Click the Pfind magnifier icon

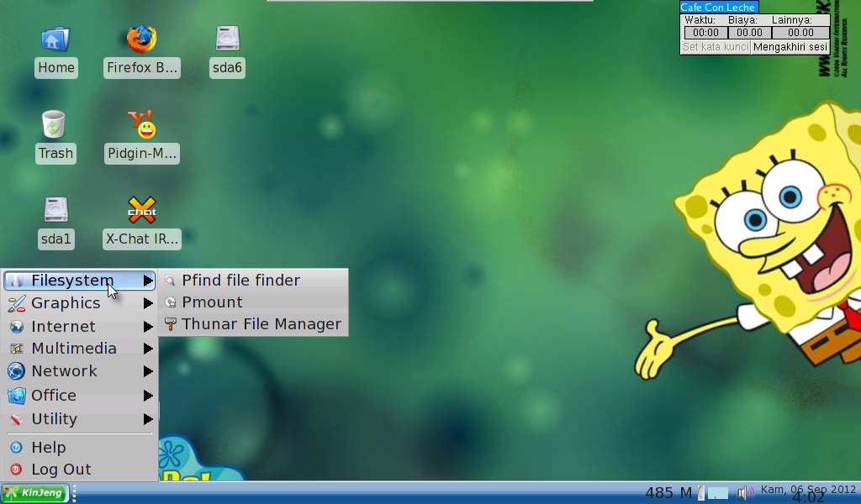tap(170, 281)
